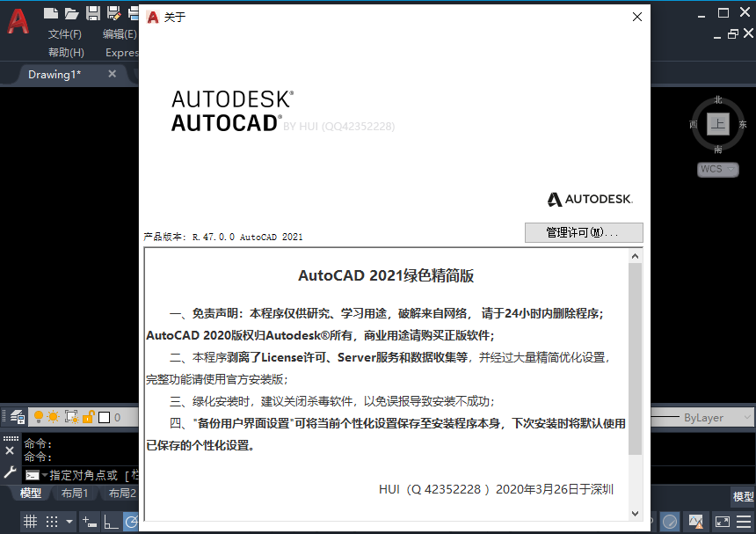Image resolution: width=756 pixels, height=534 pixels.
Task: Toggle layer 0 freeze sun icon
Action: point(54,417)
